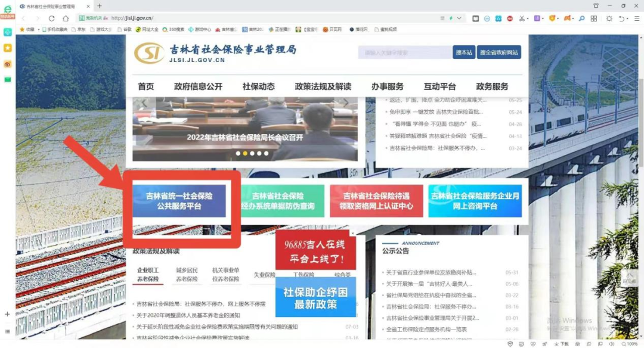Viewport: 644px width, 348px height.
Task: Open the 社保动态 navigation item
Action: (x=258, y=86)
